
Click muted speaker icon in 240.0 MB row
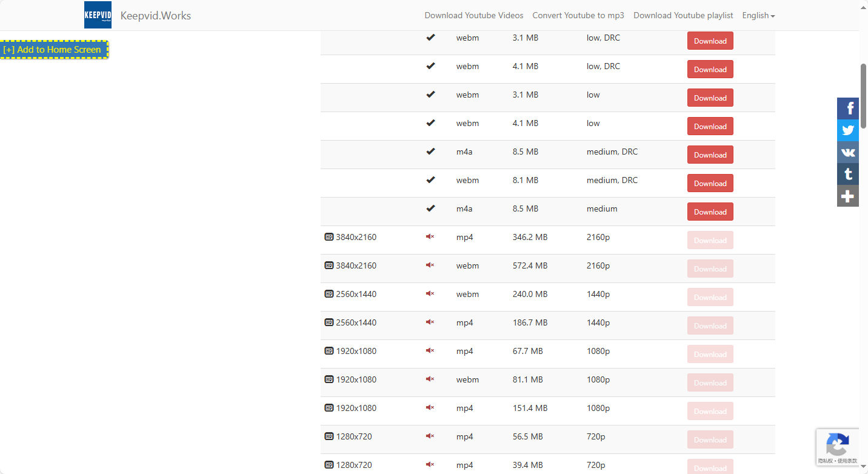(430, 294)
